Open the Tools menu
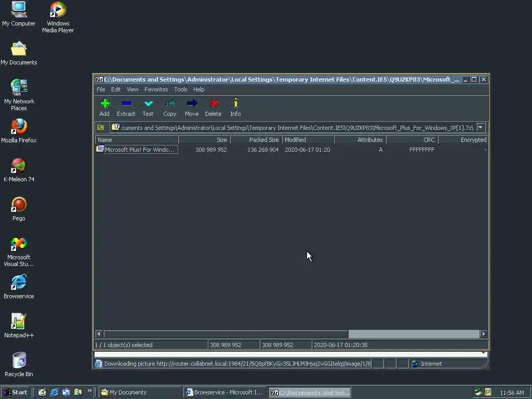The height and width of the screenshot is (399, 532). 180,89
